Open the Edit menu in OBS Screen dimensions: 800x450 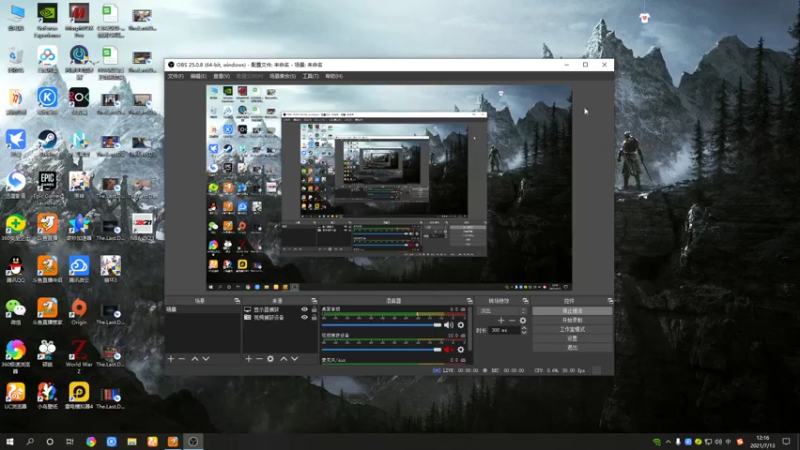[x=198, y=76]
